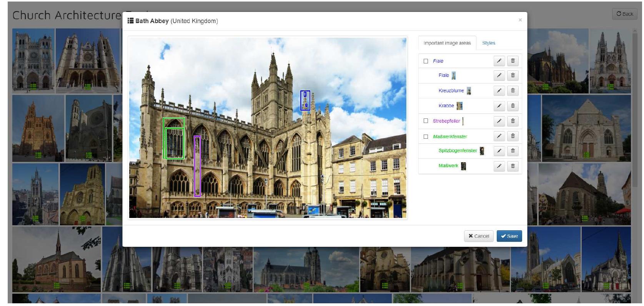The image size is (644, 306).
Task: Open the Kreuzblume preview thumbnail
Action: coord(469,91)
